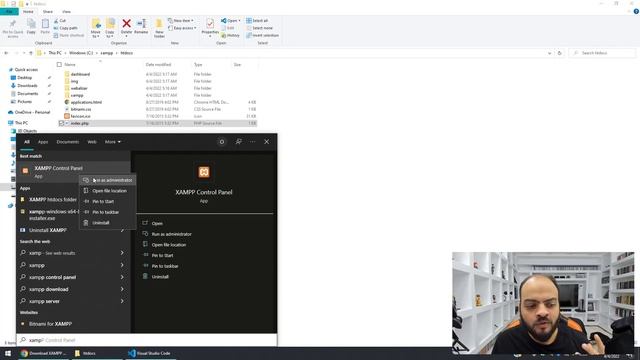Viewport: 640px width, 360px height.
Task: Click Run as administrator in right details pane
Action: pos(171,234)
